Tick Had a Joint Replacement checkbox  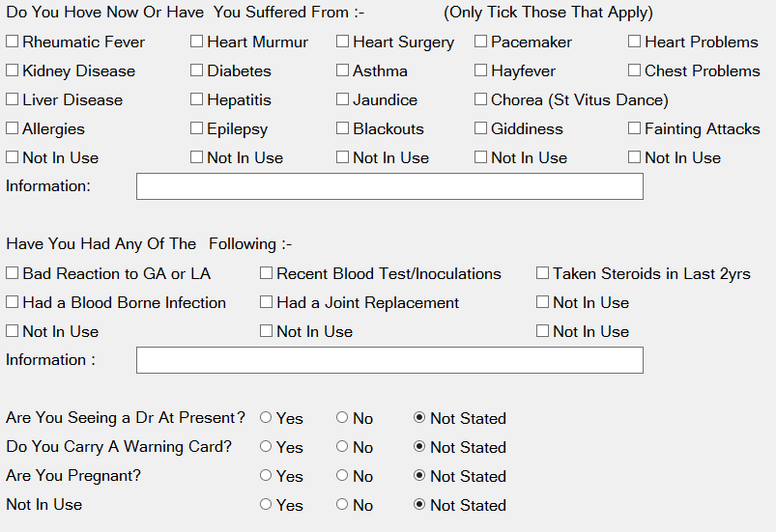[267, 302]
